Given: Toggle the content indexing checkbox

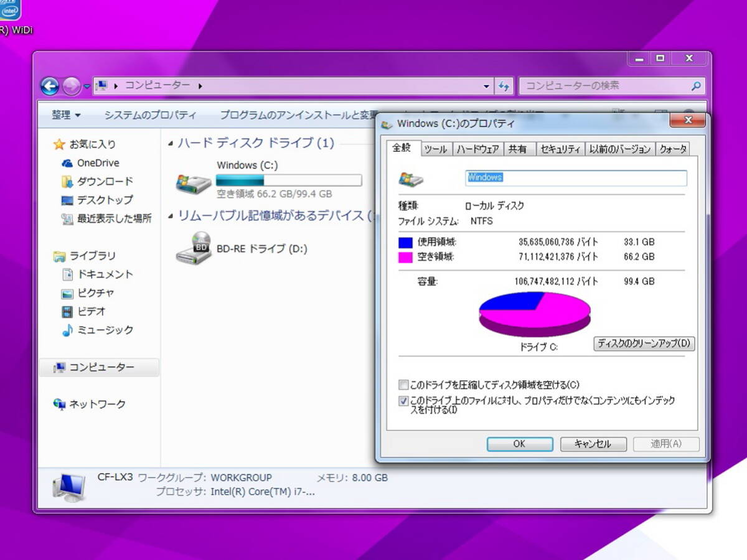Looking at the screenshot, I should [404, 401].
